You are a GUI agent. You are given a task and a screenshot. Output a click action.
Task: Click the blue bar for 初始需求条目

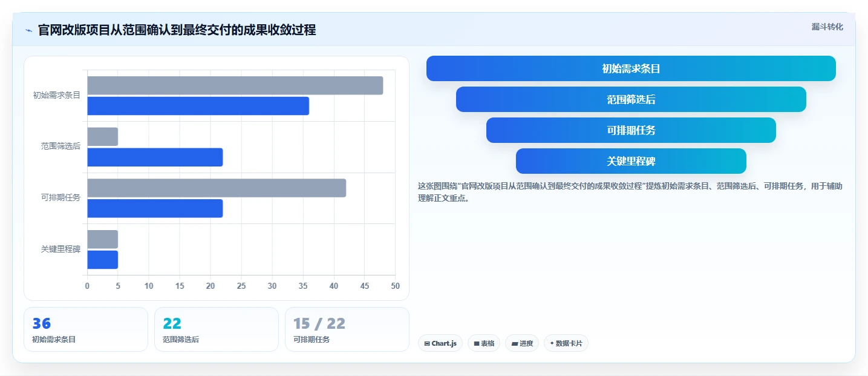[x=198, y=106]
